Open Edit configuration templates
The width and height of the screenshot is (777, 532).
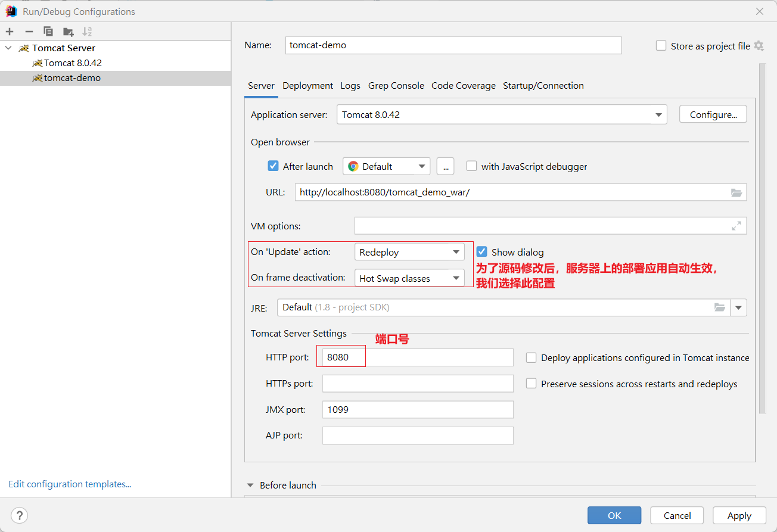[70, 484]
